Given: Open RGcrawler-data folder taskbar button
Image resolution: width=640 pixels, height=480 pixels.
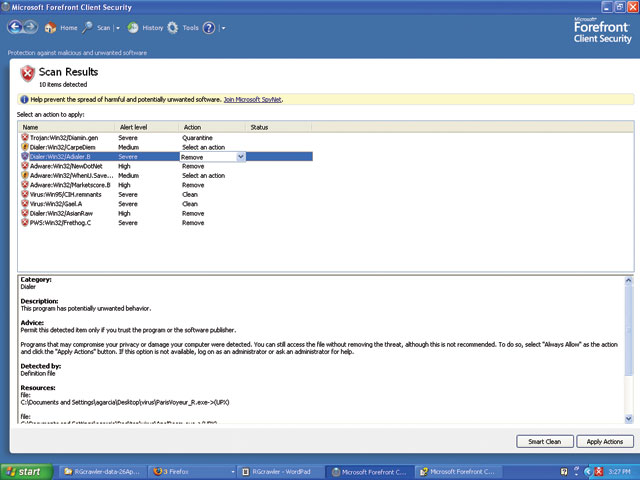Looking at the screenshot, I should pos(103,472).
